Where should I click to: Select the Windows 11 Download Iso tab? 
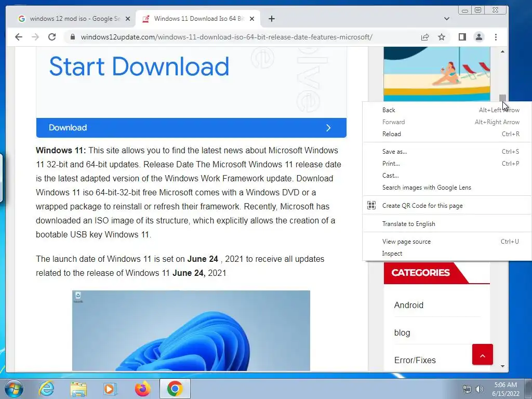pos(198,19)
